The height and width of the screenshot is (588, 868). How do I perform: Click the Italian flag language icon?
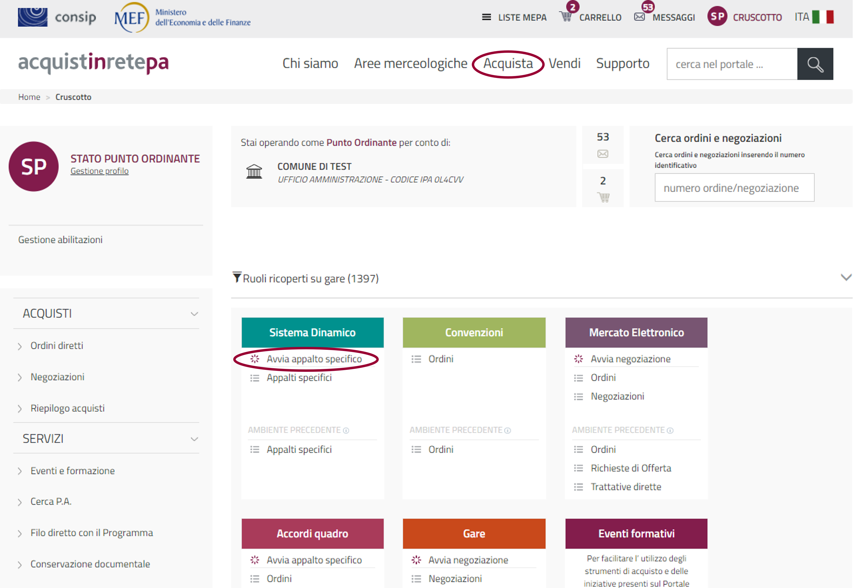(822, 17)
